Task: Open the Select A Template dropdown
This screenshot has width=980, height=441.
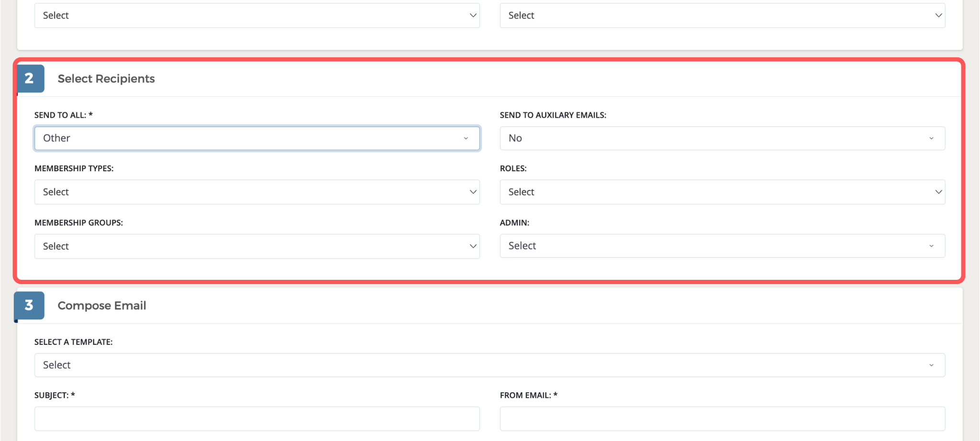Action: click(489, 365)
